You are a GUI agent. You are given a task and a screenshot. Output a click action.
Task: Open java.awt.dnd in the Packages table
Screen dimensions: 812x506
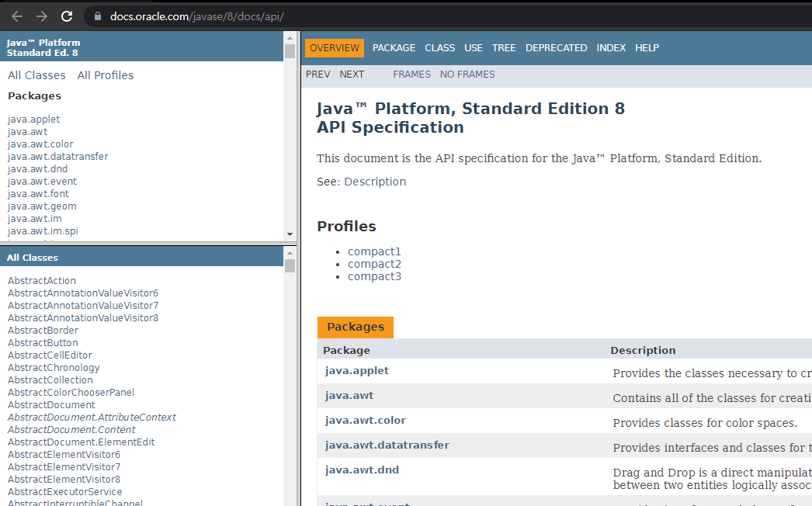click(362, 470)
